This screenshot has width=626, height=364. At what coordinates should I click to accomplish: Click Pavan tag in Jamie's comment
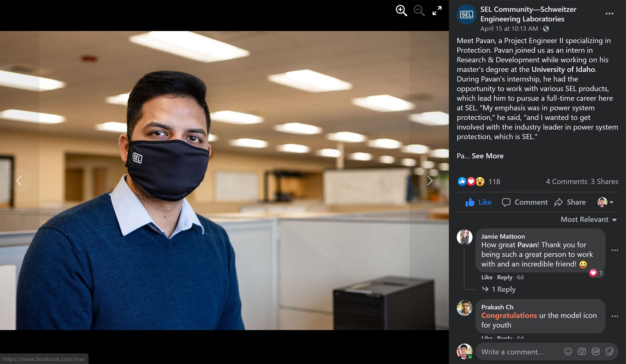[x=527, y=245]
